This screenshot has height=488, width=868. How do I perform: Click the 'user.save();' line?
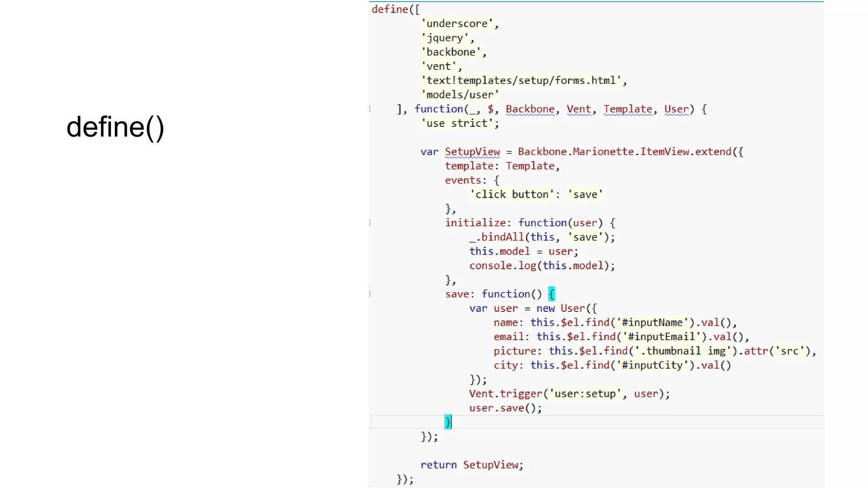[x=505, y=408]
